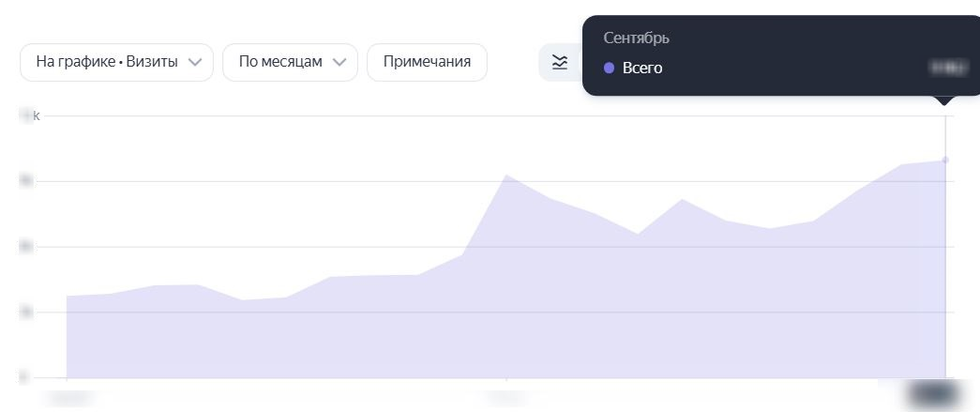Open the "На графике • Визиты" dropdown

click(107, 62)
